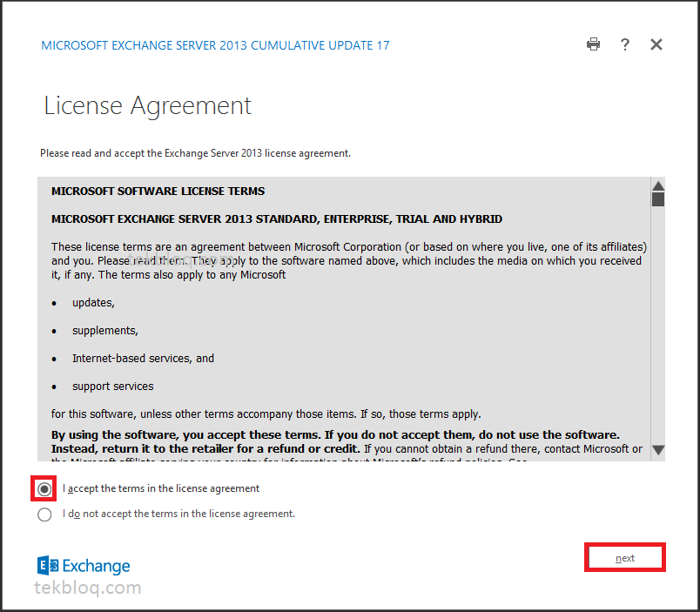
Task: Click the 'MICROSOFT SOFTWARE LICENSE TERMS' heading
Action: [x=158, y=191]
